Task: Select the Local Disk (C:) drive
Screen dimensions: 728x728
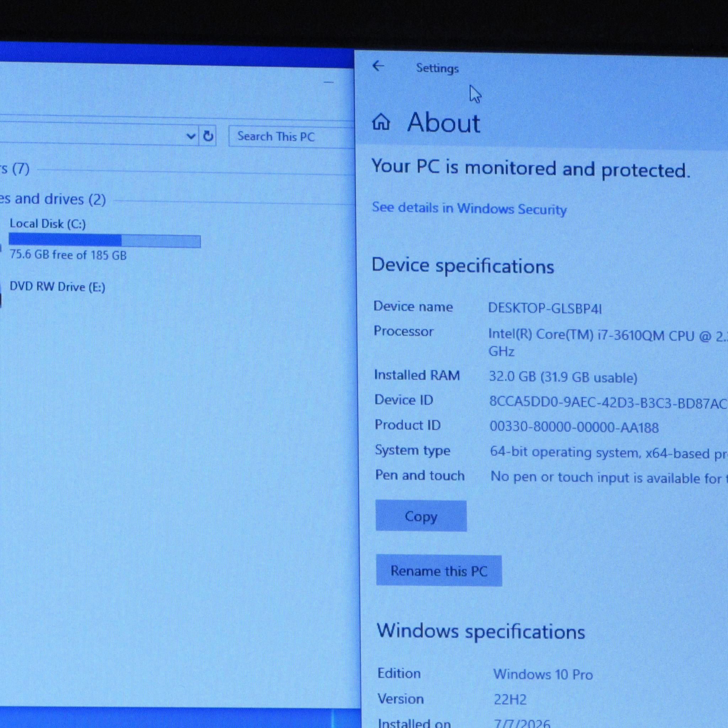Action: pos(48,224)
